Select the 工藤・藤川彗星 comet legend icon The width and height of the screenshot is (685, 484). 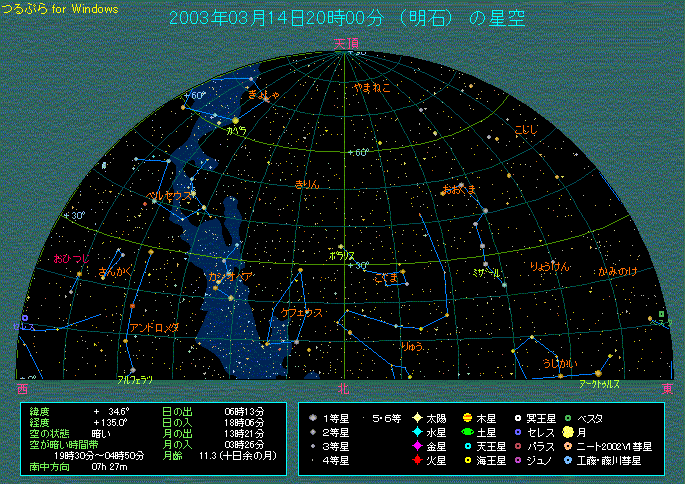[x=567, y=462]
